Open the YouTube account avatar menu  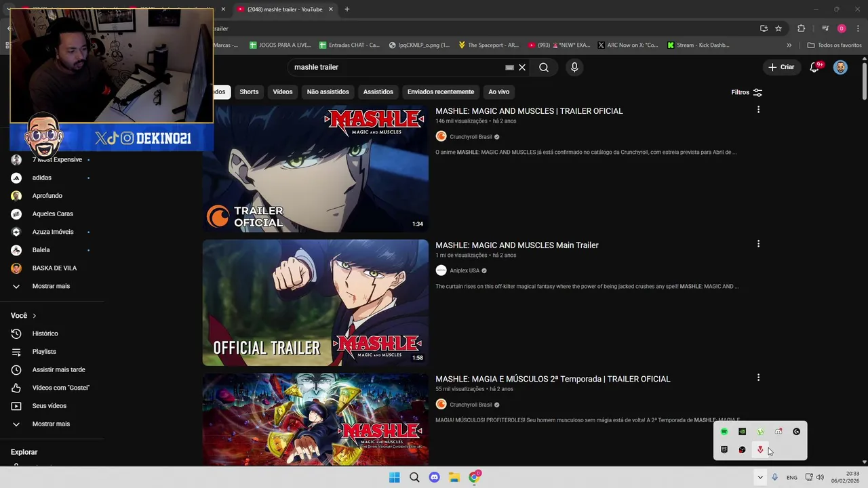coord(840,67)
